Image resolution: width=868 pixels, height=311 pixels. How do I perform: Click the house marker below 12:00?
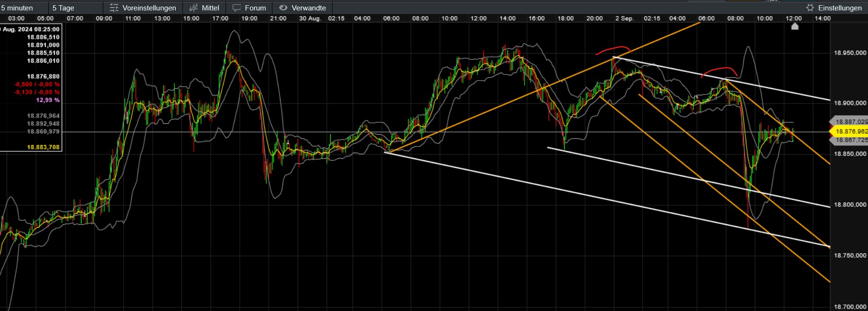pos(795,27)
